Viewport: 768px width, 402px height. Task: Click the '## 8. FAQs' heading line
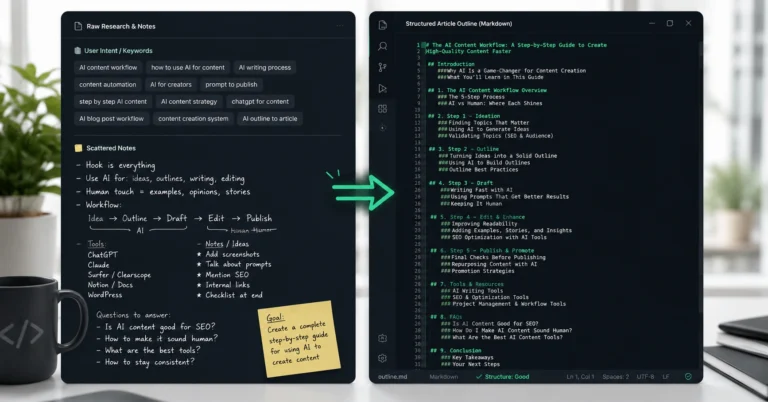446,317
